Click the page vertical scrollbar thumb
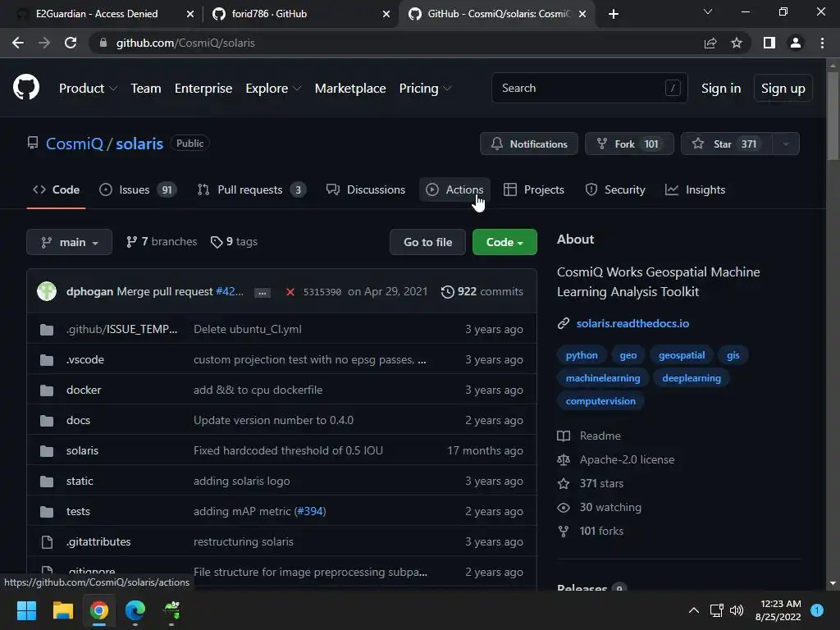The height and width of the screenshot is (630, 840). 832,115
